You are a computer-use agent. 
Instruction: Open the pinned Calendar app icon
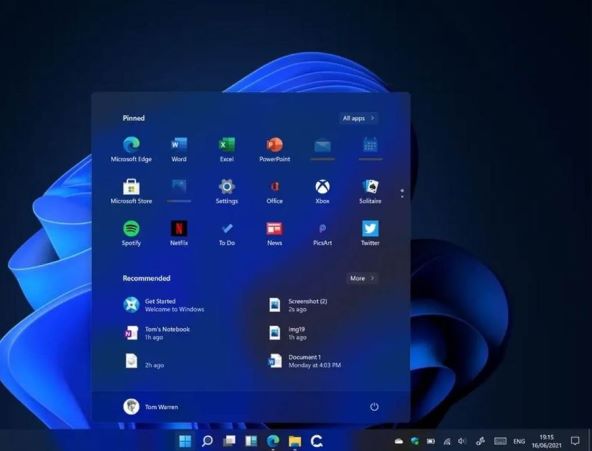(370, 145)
